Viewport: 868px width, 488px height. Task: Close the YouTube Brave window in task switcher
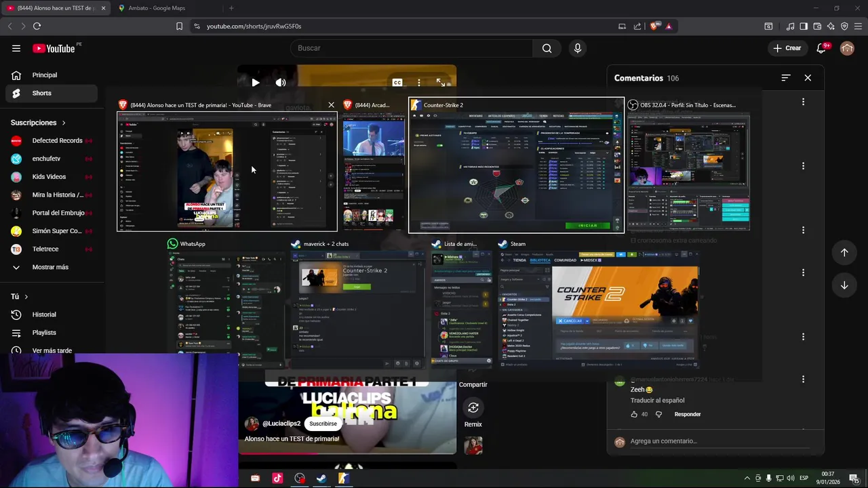(x=331, y=105)
